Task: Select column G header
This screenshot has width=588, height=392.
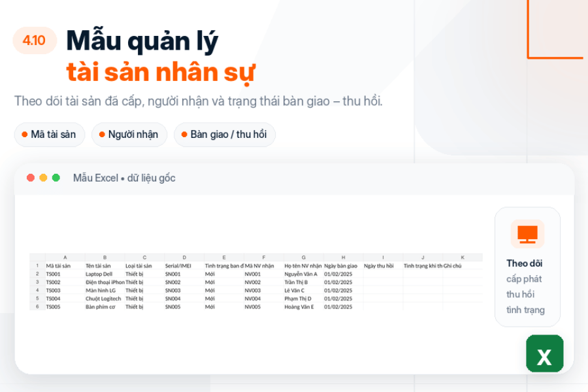Action: coord(303,257)
